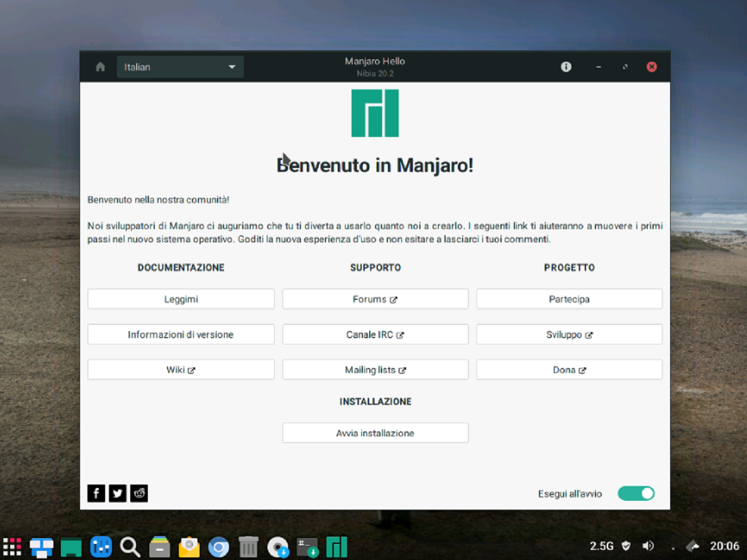Viewport: 747px width, 560px height.
Task: Click the volume icon in the system tray
Action: click(648, 546)
